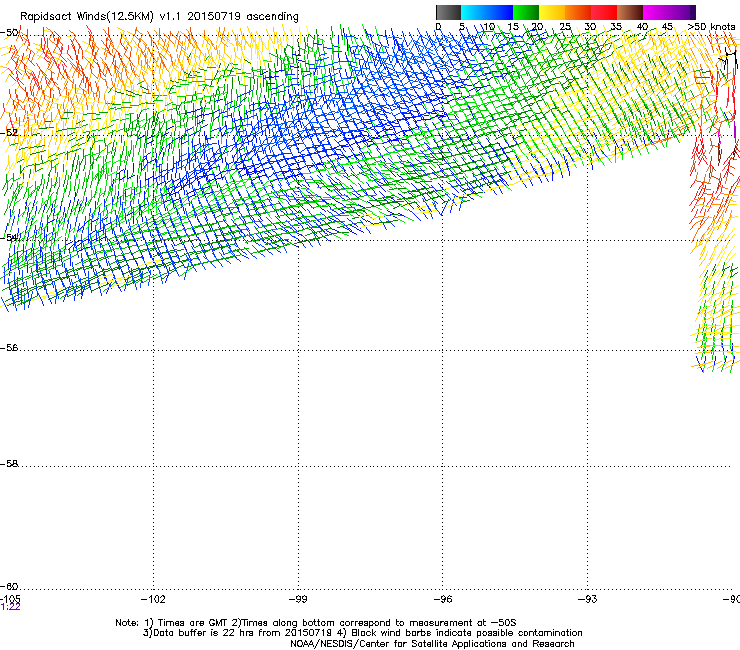Click the '-105' longitude axis label
The width and height of the screenshot is (740, 650).
[x=10, y=599]
